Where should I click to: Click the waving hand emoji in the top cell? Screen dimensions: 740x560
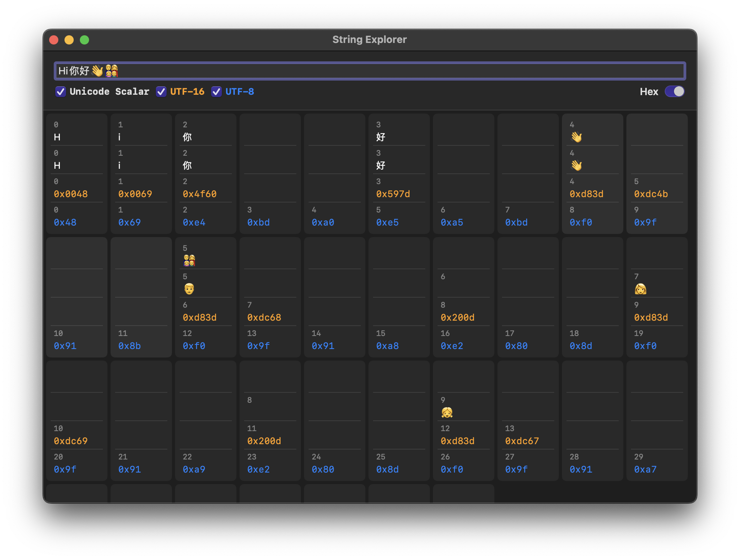tap(576, 137)
